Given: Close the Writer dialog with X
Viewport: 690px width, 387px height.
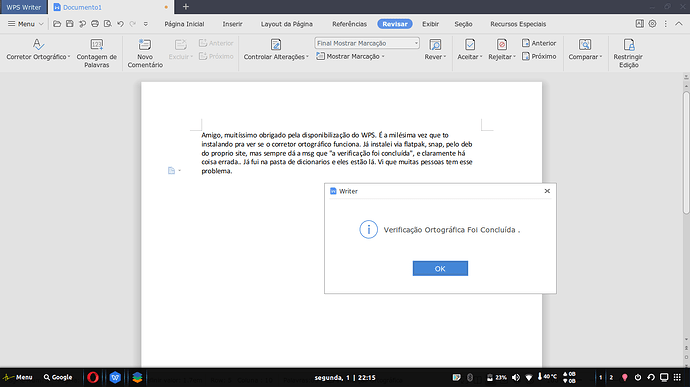Looking at the screenshot, I should [x=547, y=191].
